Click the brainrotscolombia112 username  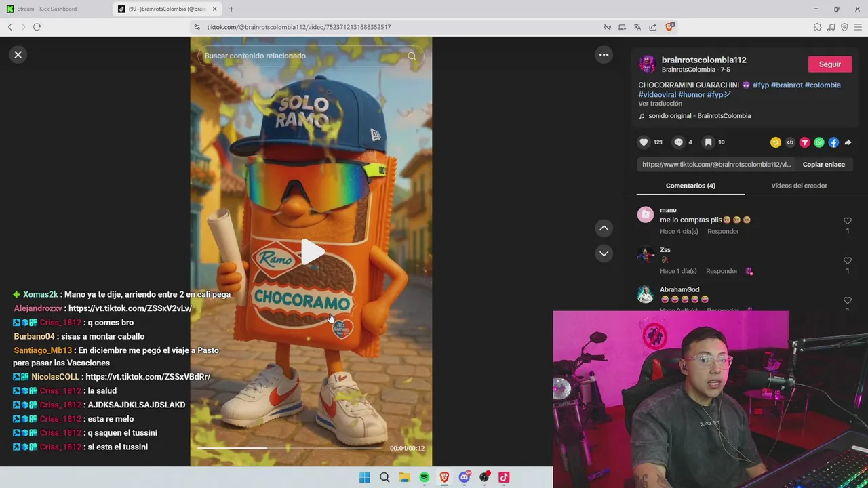[704, 60]
